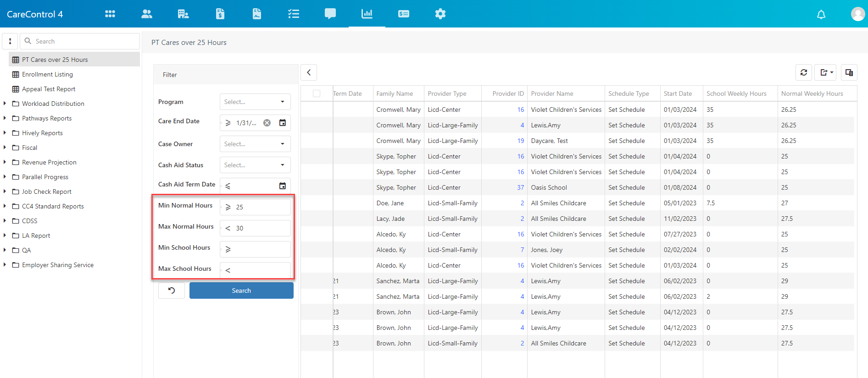This screenshot has height=378, width=868.
Task: Click the Min Normal Hours input field
Action: 255,207
